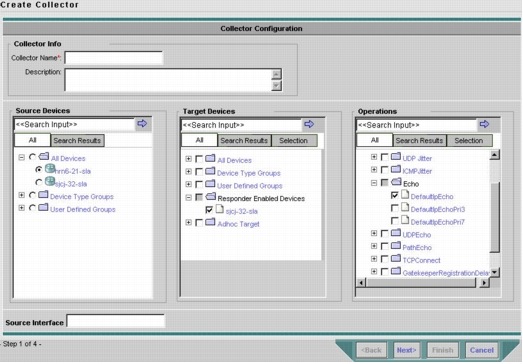Click the Cancel button
Viewport: 523px width, 364px height.
[482, 350]
